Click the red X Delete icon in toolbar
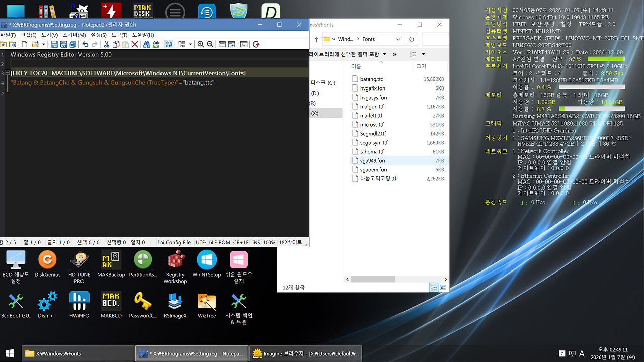The height and width of the screenshot is (362, 644). tap(135, 44)
